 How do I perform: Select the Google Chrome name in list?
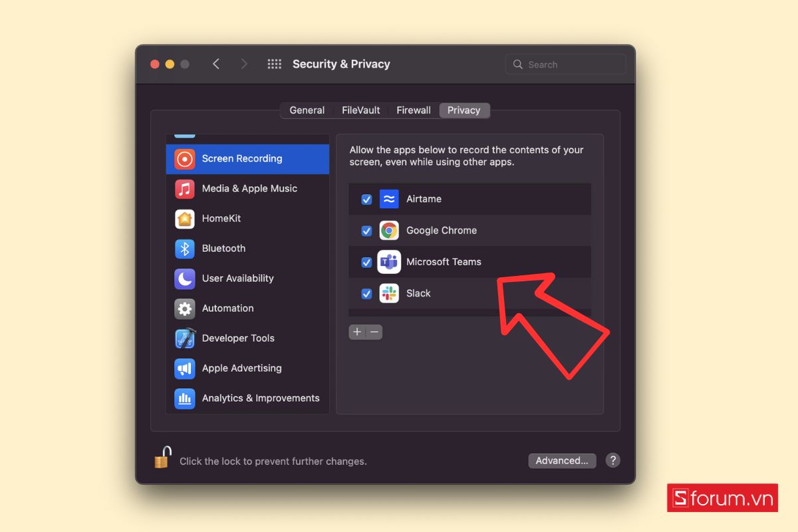tap(442, 230)
